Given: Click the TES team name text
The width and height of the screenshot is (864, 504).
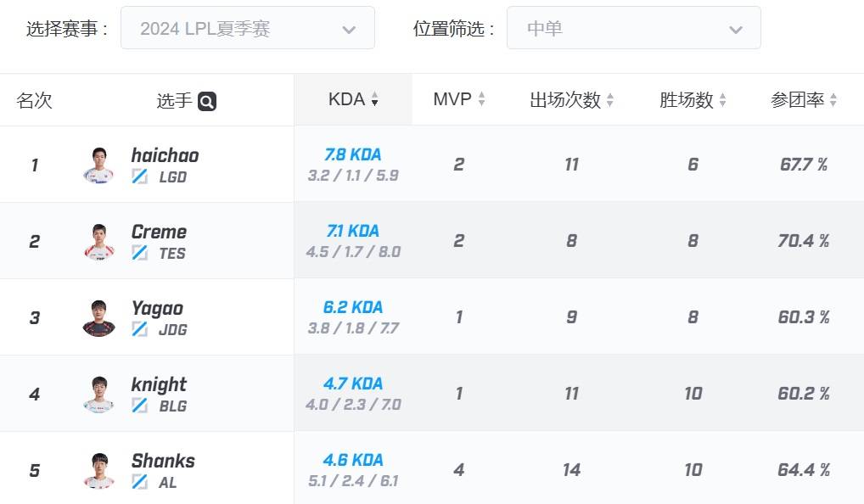Looking at the screenshot, I should point(172,254).
